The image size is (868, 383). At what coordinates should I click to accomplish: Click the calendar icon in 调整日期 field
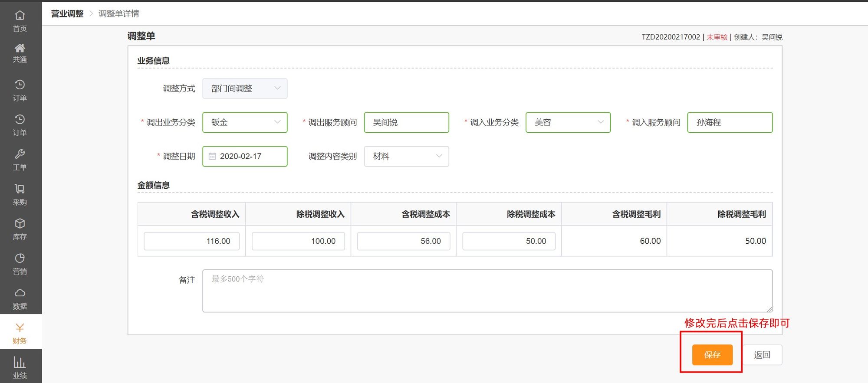[x=212, y=156]
